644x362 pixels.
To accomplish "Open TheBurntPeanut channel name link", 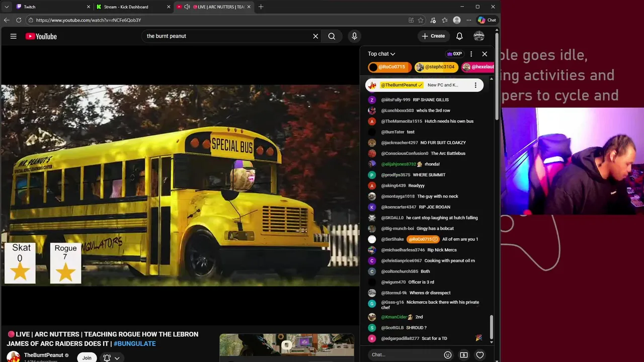I will [x=44, y=355].
